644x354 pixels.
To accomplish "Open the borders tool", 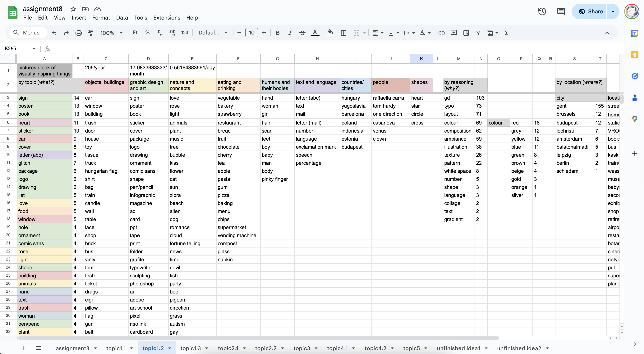I will click(343, 33).
